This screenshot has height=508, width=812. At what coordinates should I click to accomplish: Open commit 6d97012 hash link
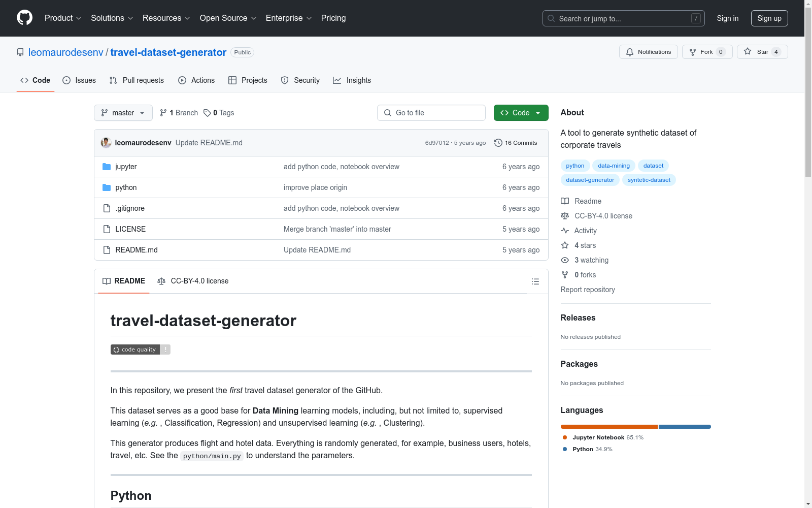pyautogui.click(x=437, y=143)
